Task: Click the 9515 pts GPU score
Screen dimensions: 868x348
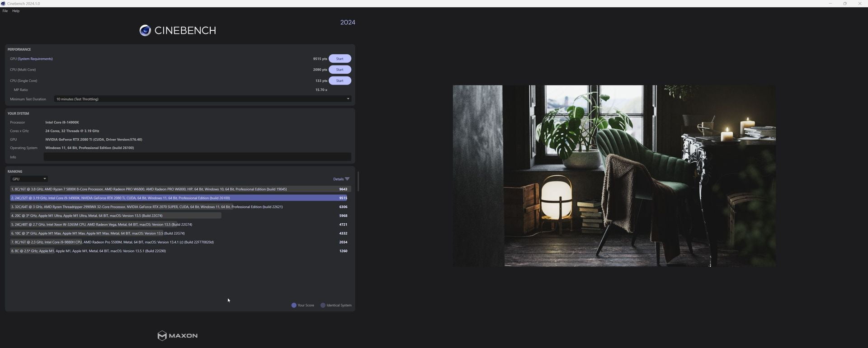Action: 320,59
